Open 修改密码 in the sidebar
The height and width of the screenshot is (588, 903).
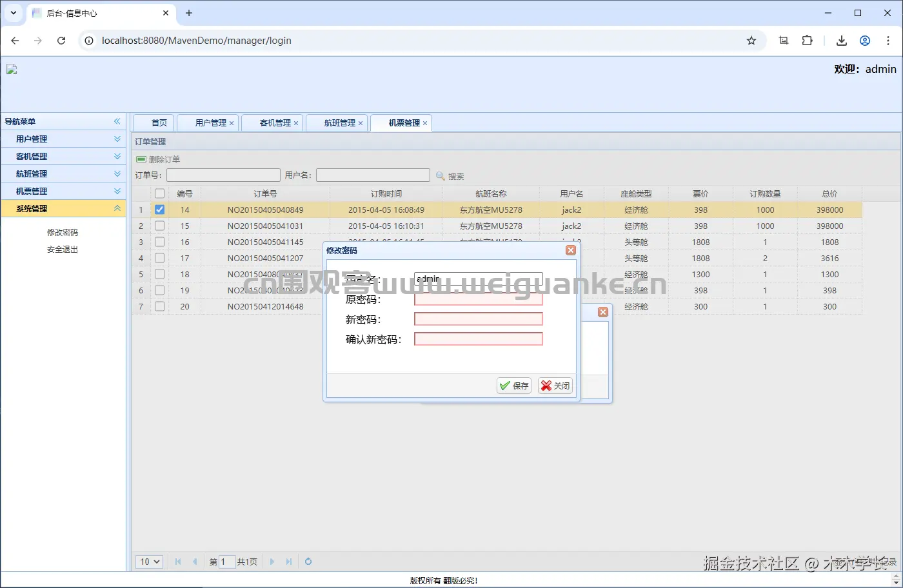pyautogui.click(x=63, y=232)
